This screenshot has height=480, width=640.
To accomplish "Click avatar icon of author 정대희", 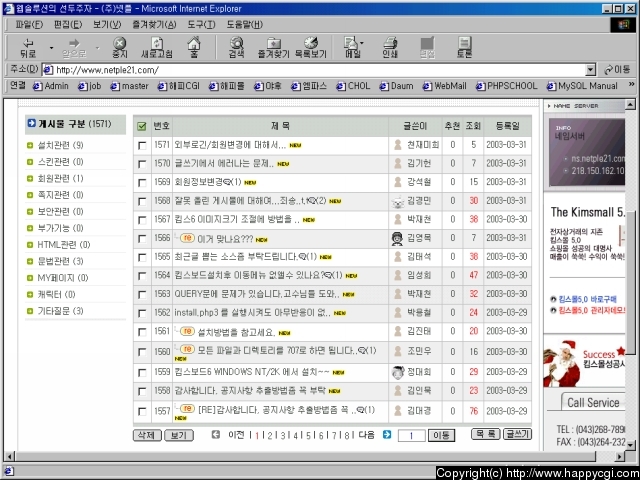I will pos(397,372).
